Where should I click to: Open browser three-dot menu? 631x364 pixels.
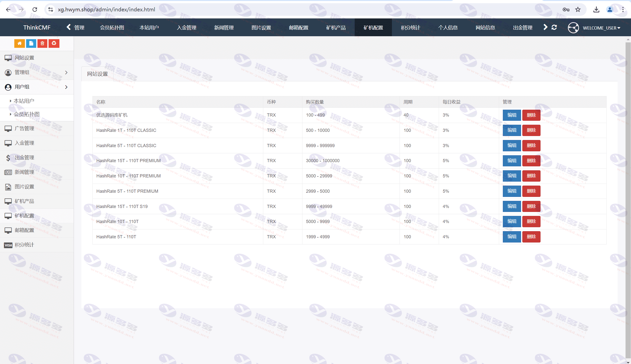point(623,10)
